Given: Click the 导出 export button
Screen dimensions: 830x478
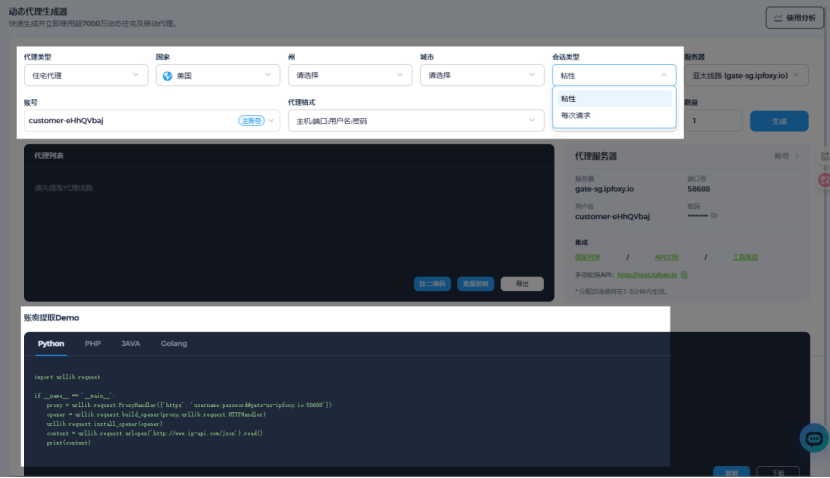Looking at the screenshot, I should [521, 284].
